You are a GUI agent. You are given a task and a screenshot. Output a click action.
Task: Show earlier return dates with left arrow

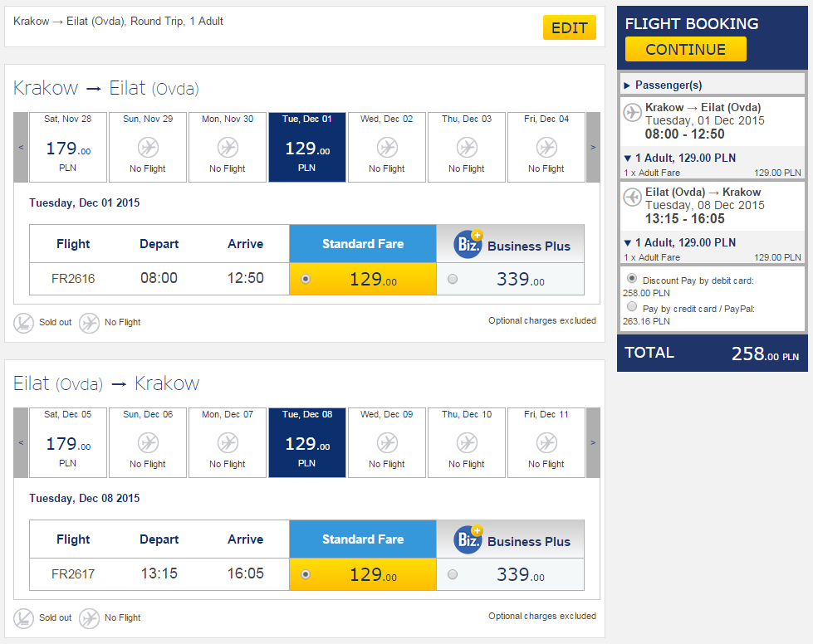(x=21, y=442)
